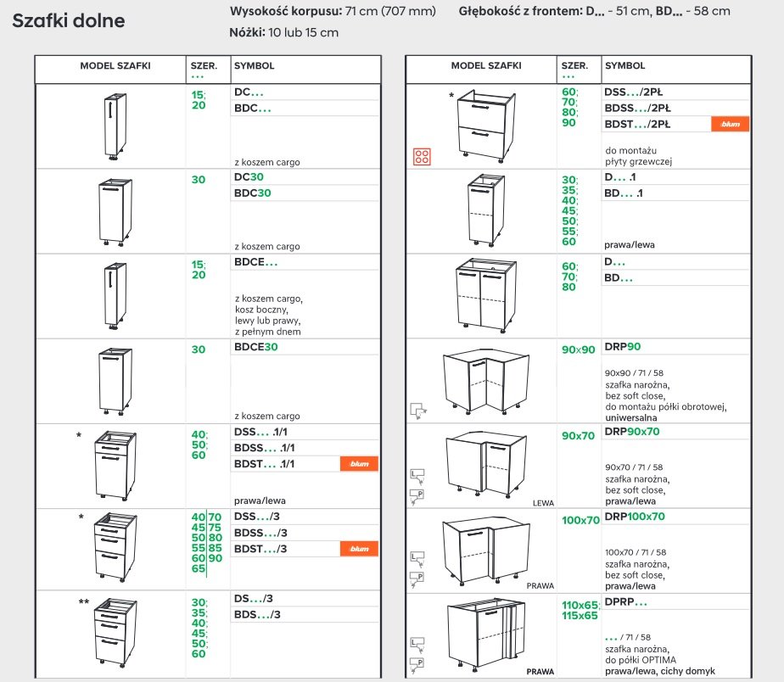Select the L icon in the DPRP row
This screenshot has height=682, width=784.
(x=417, y=643)
